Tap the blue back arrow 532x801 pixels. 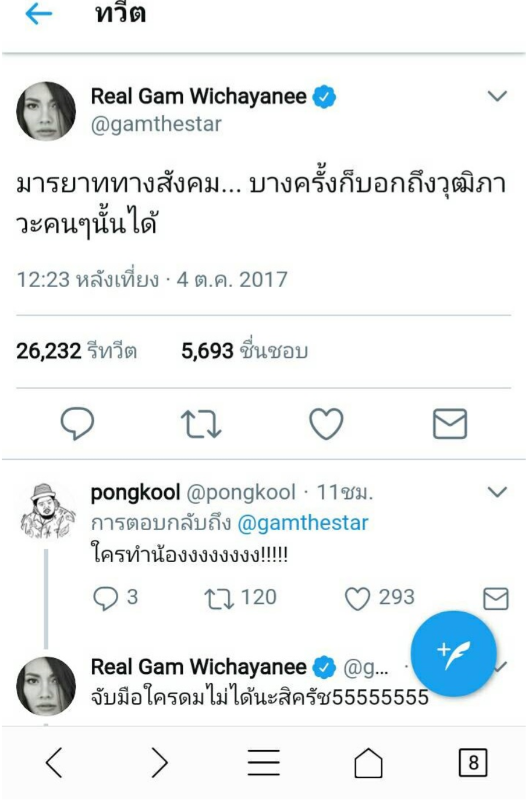click(39, 15)
